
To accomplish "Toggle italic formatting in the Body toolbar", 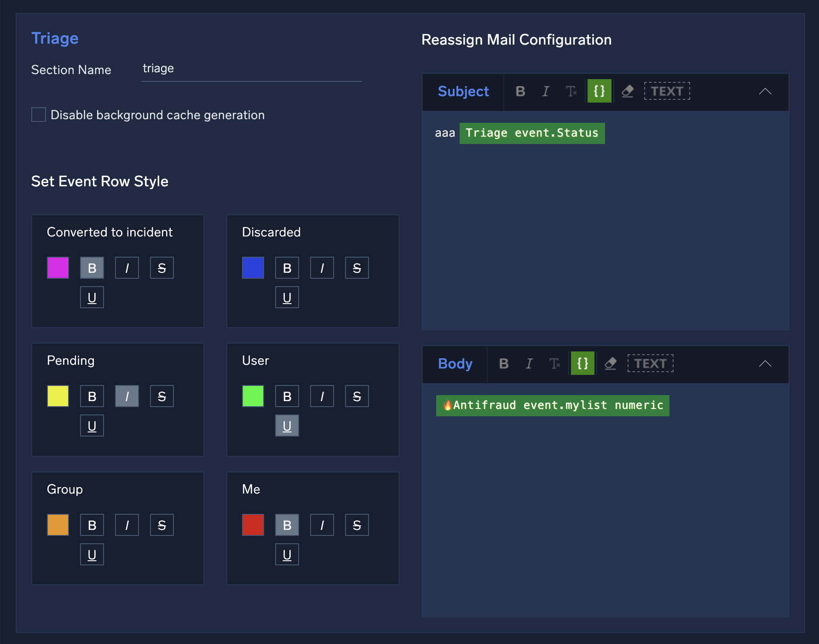I will tap(529, 363).
